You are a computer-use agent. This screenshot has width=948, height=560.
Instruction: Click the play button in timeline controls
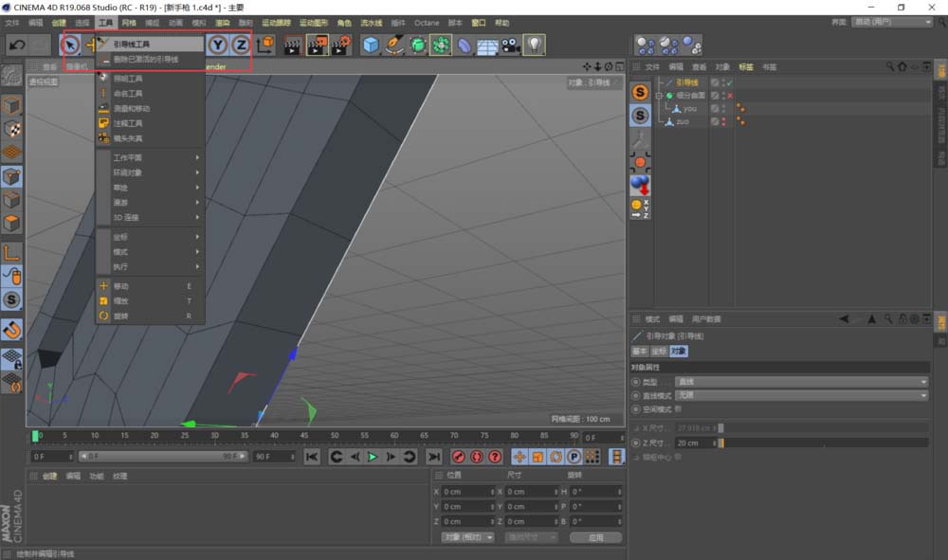click(373, 456)
